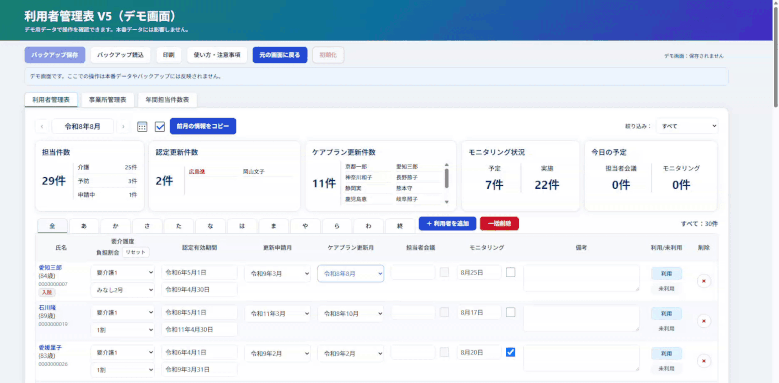
Task: Open 使い方・注意事項 instructions
Action: tap(217, 55)
